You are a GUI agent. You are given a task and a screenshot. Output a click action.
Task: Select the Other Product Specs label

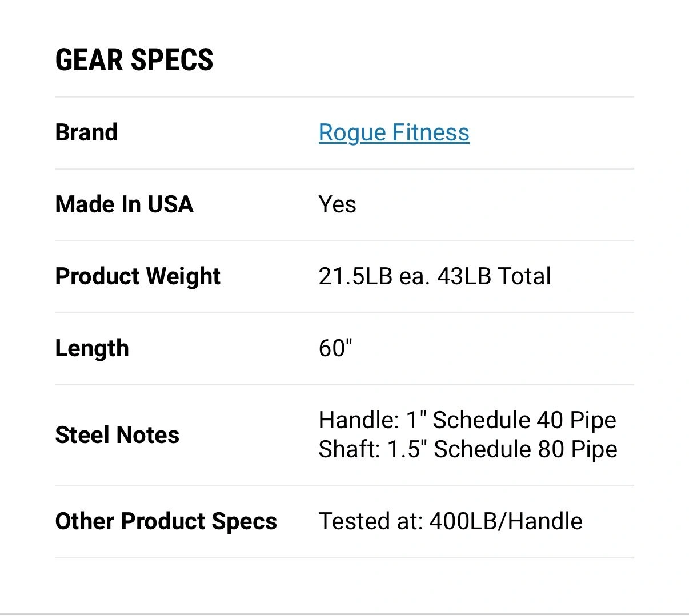click(x=166, y=521)
